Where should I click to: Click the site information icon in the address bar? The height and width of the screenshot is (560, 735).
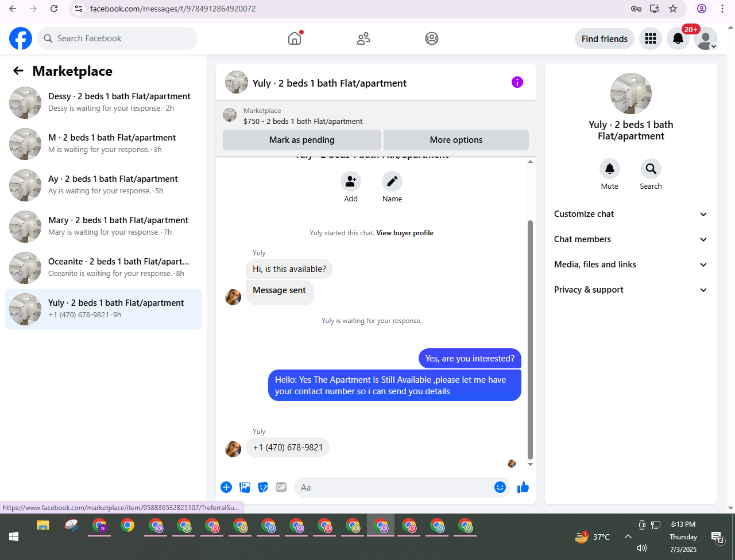point(79,9)
